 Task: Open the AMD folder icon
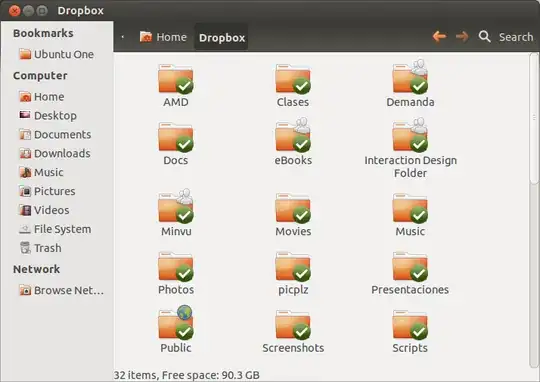pos(176,79)
